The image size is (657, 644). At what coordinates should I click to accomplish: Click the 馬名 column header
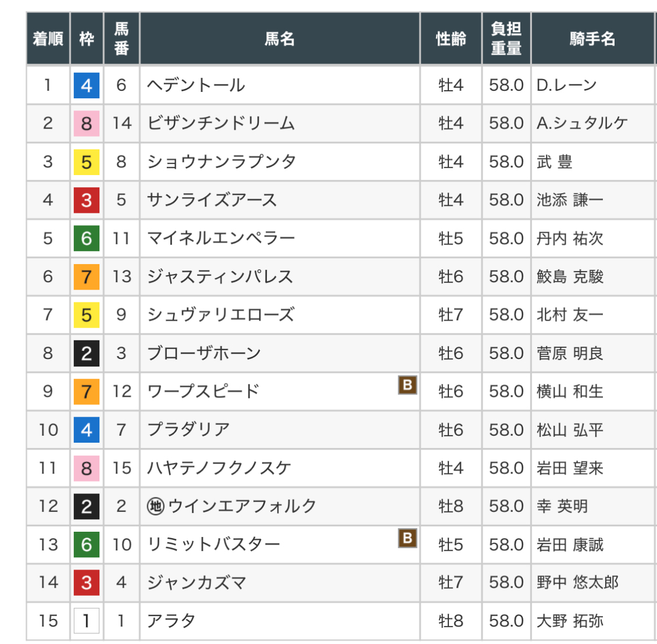pos(280,39)
